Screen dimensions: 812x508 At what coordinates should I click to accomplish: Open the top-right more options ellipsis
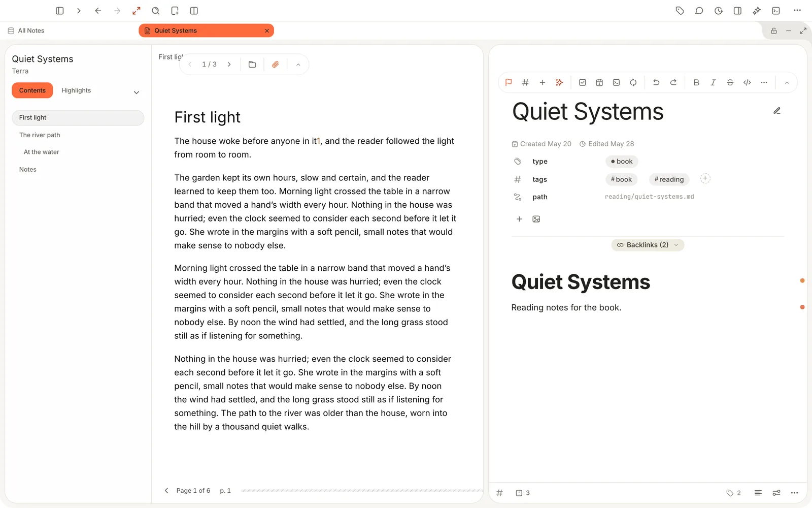pos(797,11)
